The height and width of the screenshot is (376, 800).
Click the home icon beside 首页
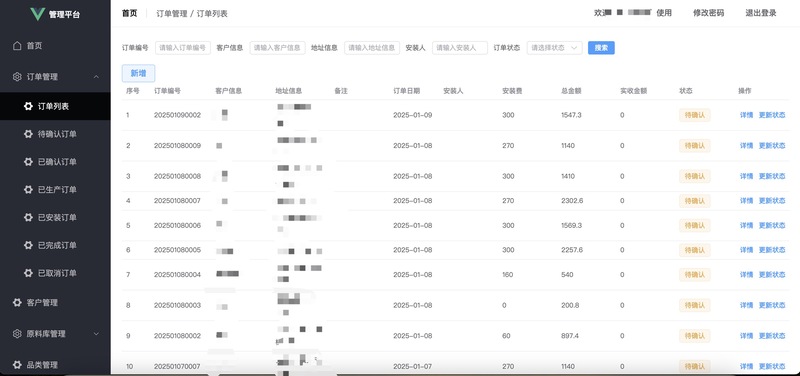(x=17, y=45)
